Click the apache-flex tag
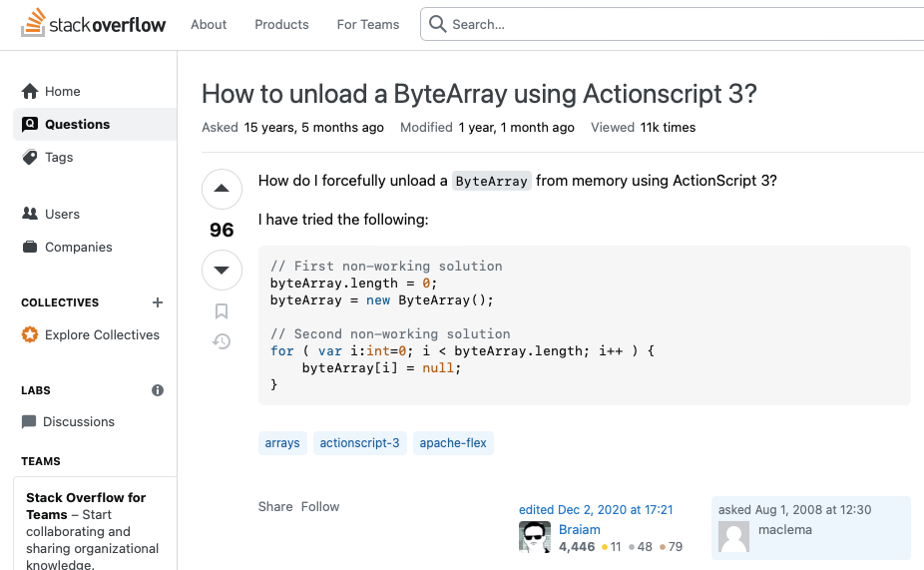 point(453,442)
